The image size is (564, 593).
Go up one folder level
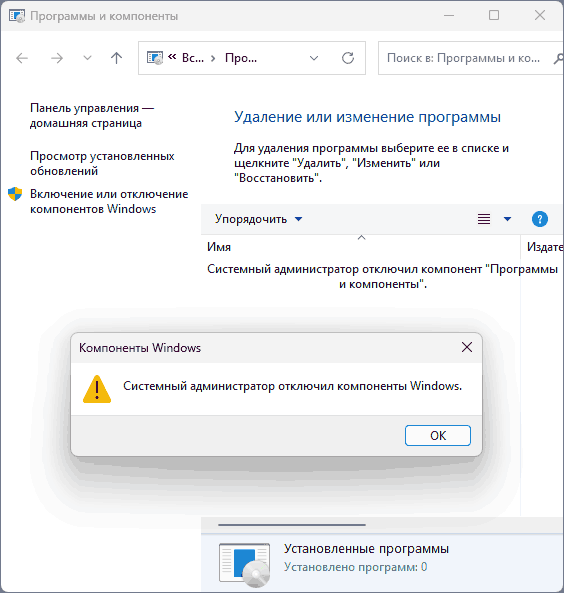(117, 58)
